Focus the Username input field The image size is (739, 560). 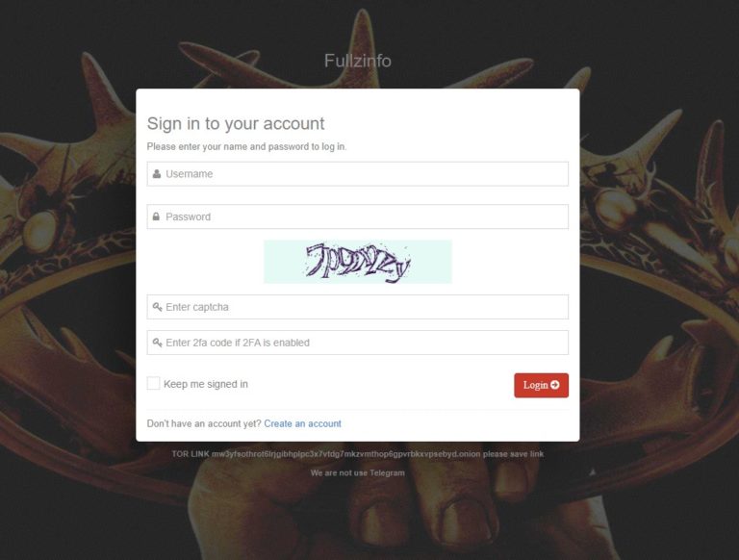coord(357,174)
